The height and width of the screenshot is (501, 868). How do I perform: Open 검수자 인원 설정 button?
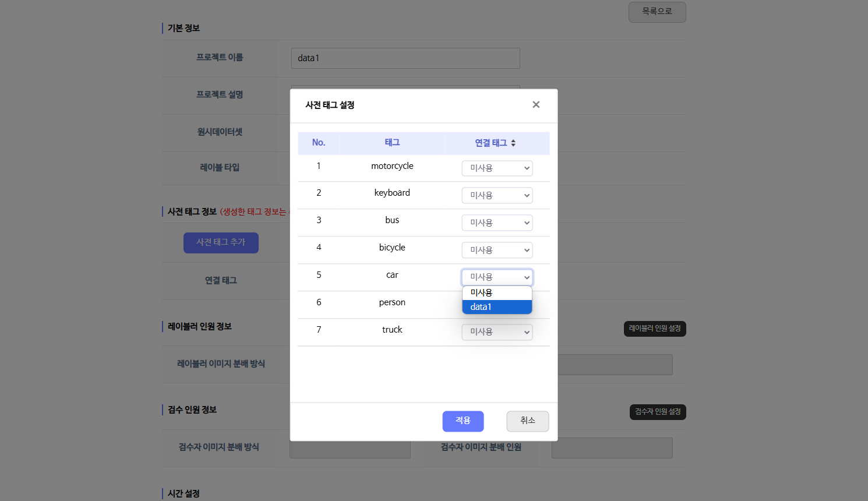657,412
